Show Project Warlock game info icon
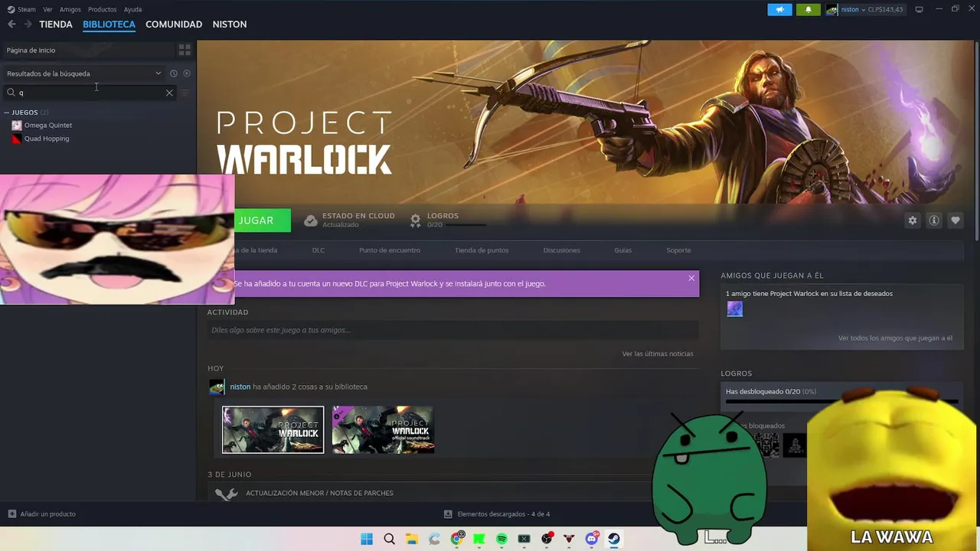 pos(933,220)
